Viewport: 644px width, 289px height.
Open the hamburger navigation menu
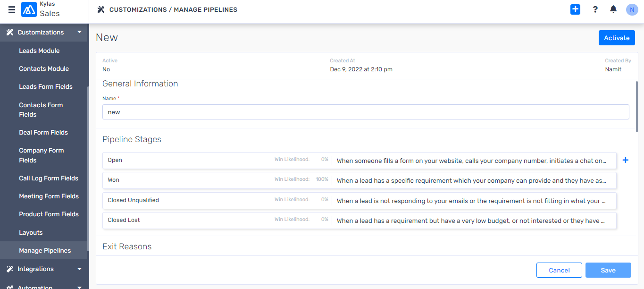pos(12,9)
